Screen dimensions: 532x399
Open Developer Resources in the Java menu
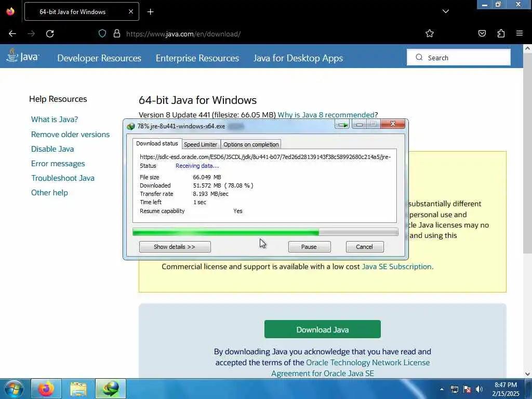click(x=99, y=58)
